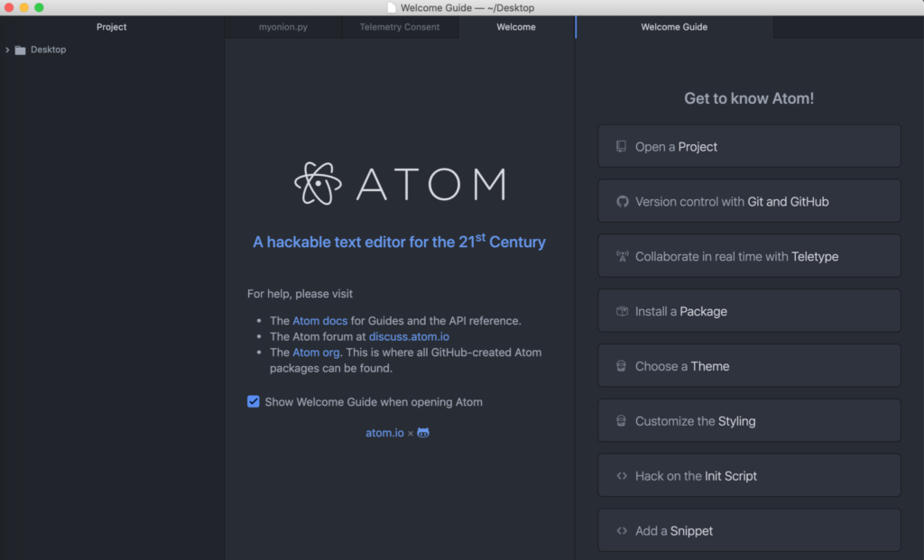Expand Collaborate in real time with Teletype
This screenshot has width=924, height=560.
point(749,256)
